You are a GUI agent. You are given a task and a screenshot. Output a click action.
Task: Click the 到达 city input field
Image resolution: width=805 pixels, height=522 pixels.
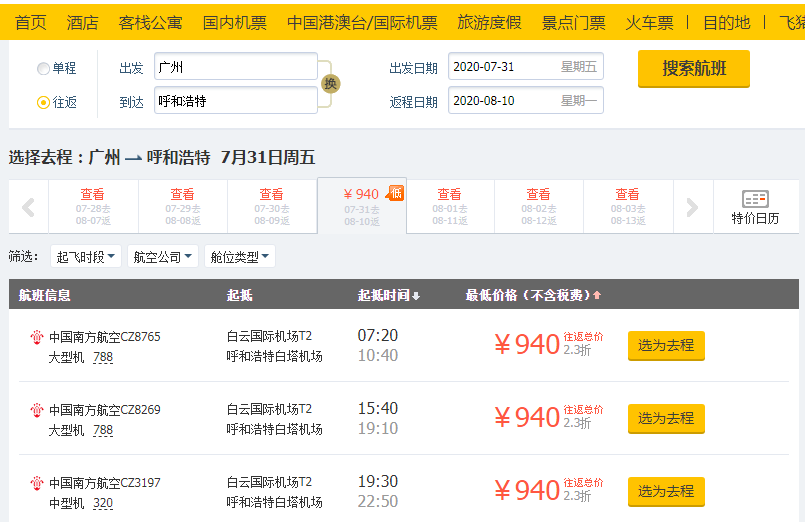(x=235, y=101)
